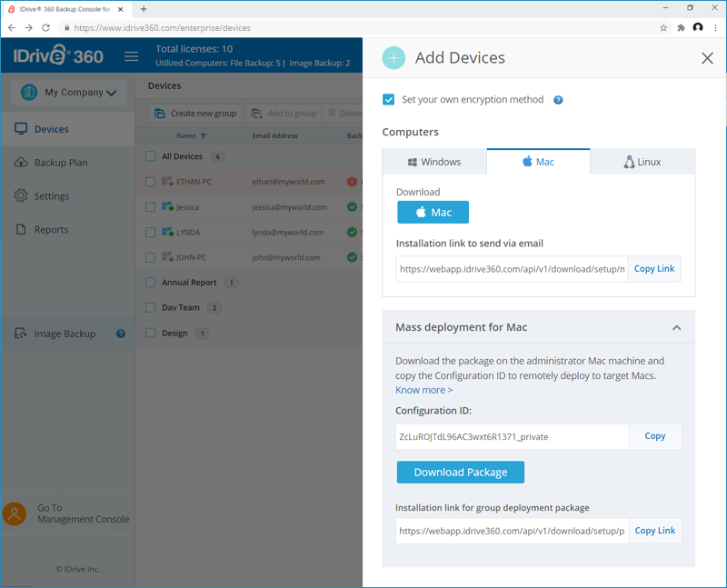Screen dimensions: 727x588
Task: Open the browser profile avatar
Action: click(698, 28)
